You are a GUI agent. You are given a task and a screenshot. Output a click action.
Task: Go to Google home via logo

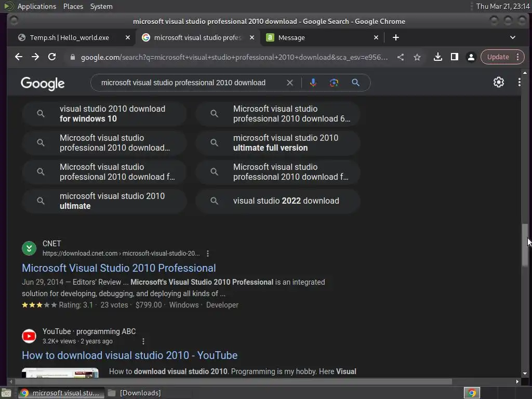pyautogui.click(x=43, y=84)
